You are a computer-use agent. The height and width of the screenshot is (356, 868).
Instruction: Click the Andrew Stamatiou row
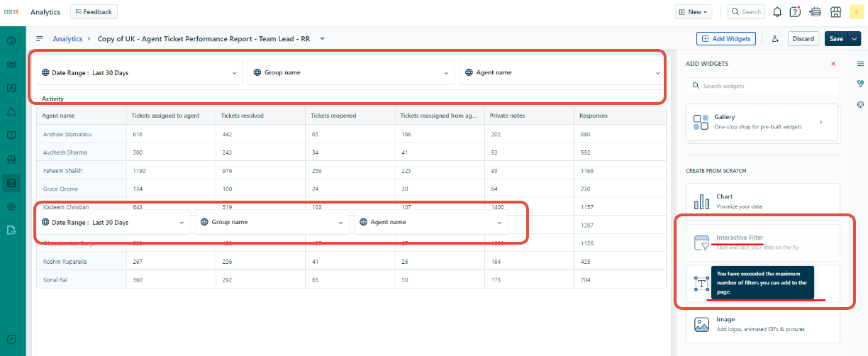pos(351,134)
